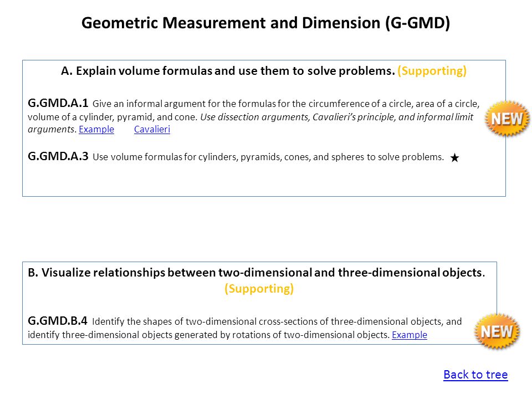The width and height of the screenshot is (532, 399).
Task: Open the Example link under G.GMD.A.1
Action: 96,129
